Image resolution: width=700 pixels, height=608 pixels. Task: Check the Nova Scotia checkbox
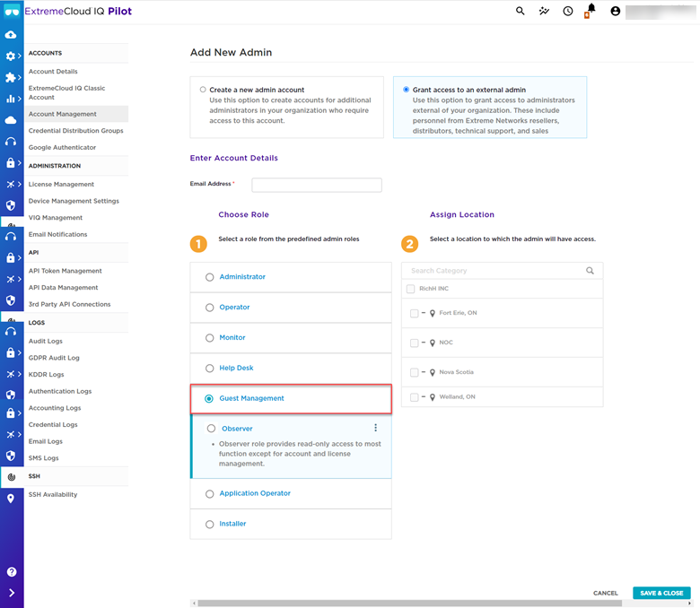[x=415, y=372]
